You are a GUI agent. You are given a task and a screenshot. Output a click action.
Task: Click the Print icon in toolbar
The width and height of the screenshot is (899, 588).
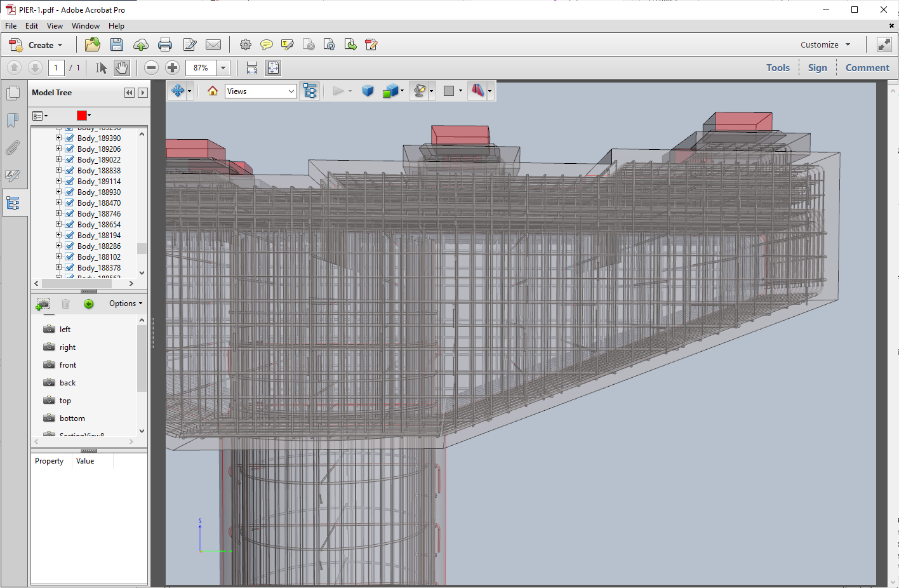165,44
